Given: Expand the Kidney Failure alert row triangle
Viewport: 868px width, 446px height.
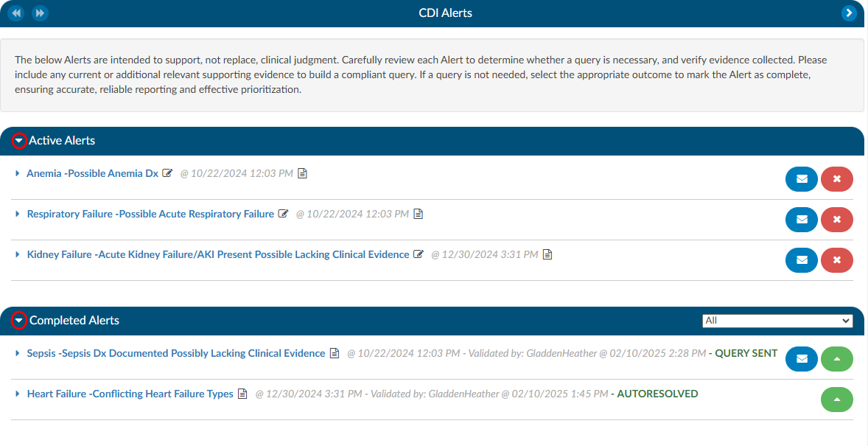Looking at the screenshot, I should [x=18, y=254].
